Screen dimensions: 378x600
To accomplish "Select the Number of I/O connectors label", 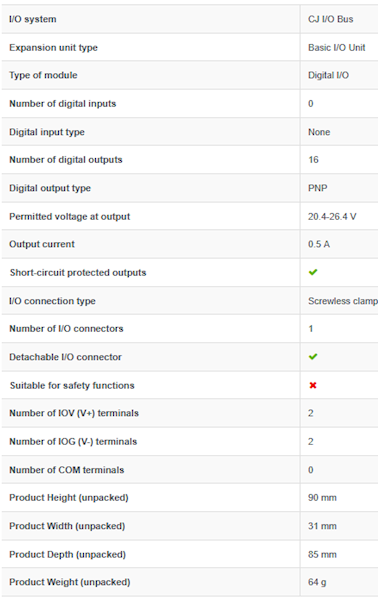I will pyautogui.click(x=66, y=329).
